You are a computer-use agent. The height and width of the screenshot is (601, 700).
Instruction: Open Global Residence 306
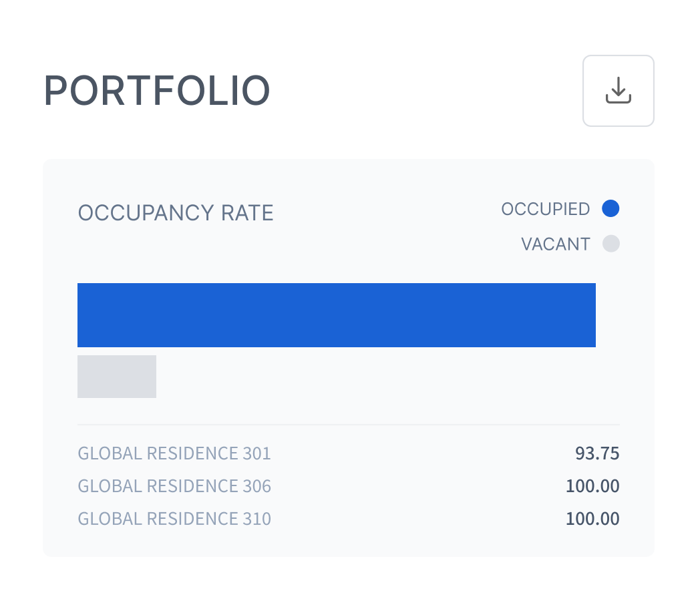[x=174, y=486]
